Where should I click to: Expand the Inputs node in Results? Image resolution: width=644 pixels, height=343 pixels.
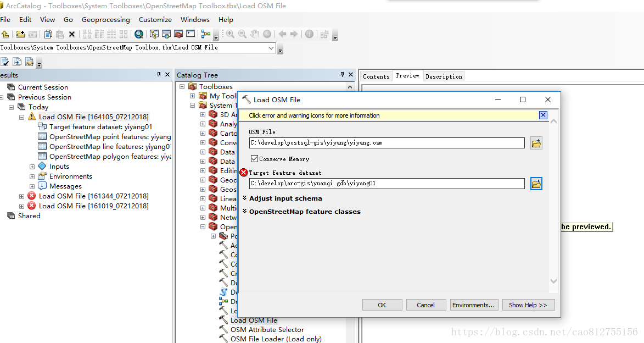(x=32, y=167)
